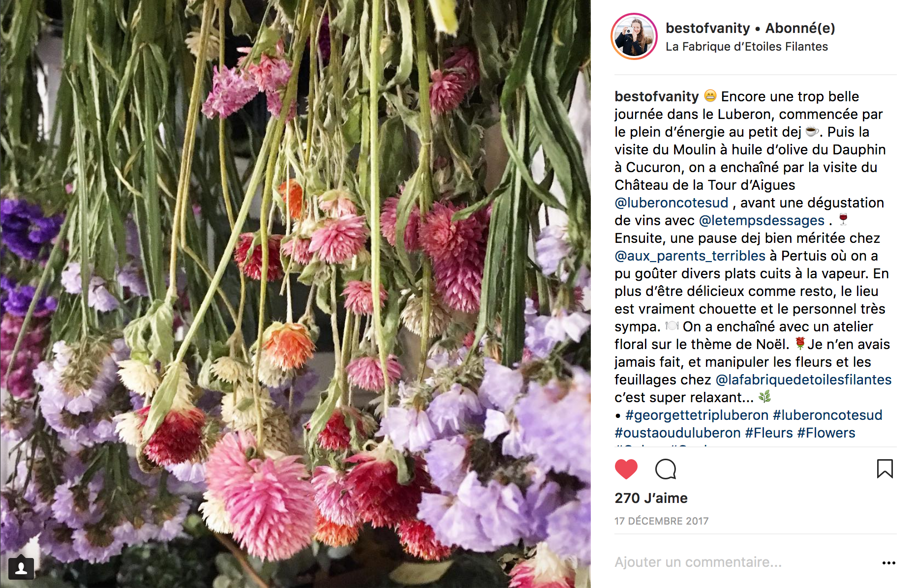Image resolution: width=917 pixels, height=588 pixels.
Task: Unlike the post with the red heart
Action: point(626,469)
